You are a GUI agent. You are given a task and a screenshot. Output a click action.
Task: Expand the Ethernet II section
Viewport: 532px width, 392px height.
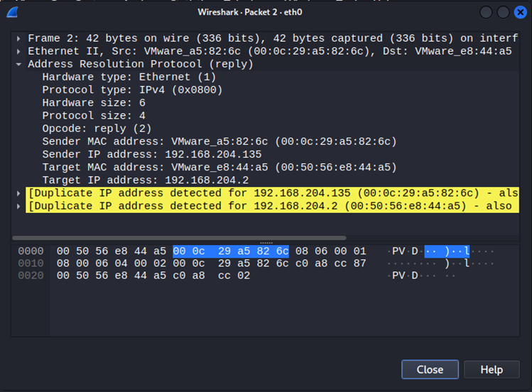click(19, 51)
